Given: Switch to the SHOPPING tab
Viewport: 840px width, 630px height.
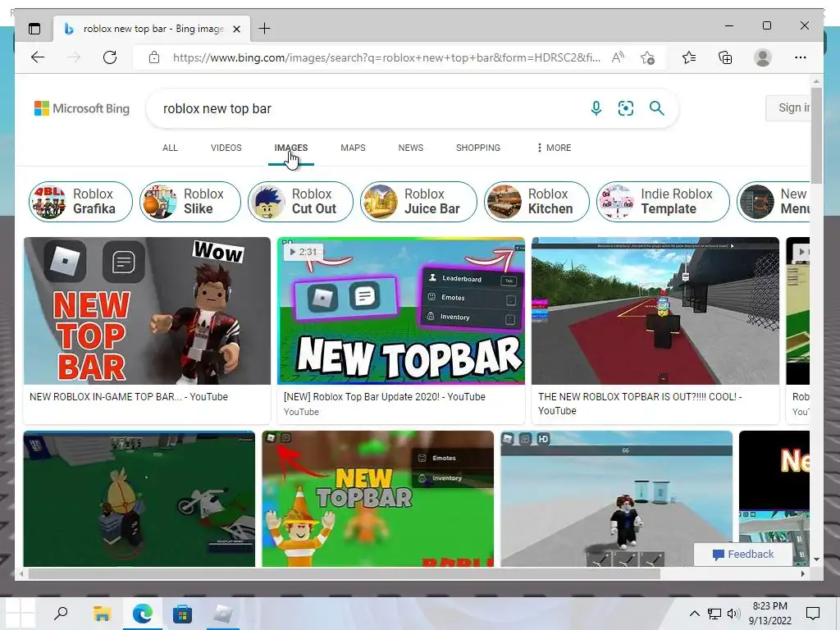Looking at the screenshot, I should (478, 148).
